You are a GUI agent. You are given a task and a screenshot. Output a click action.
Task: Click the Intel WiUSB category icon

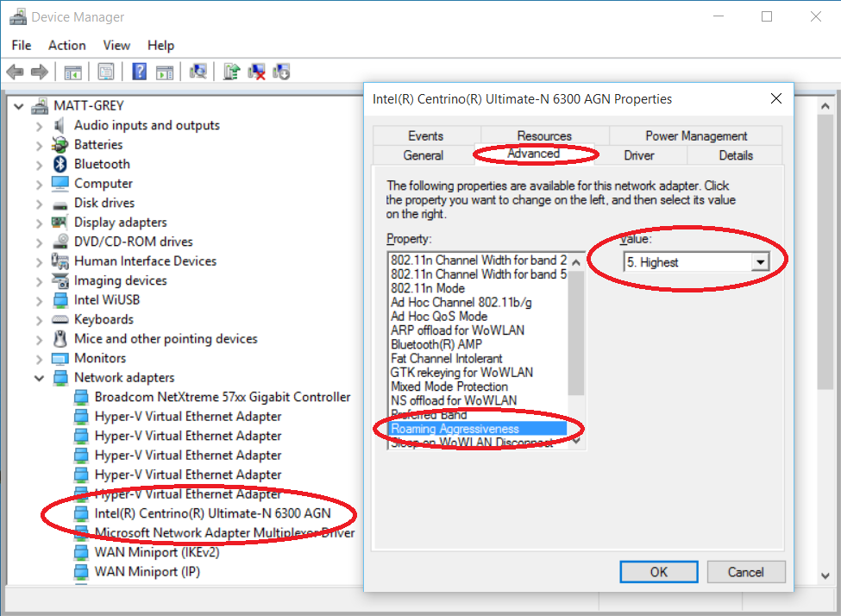point(60,300)
